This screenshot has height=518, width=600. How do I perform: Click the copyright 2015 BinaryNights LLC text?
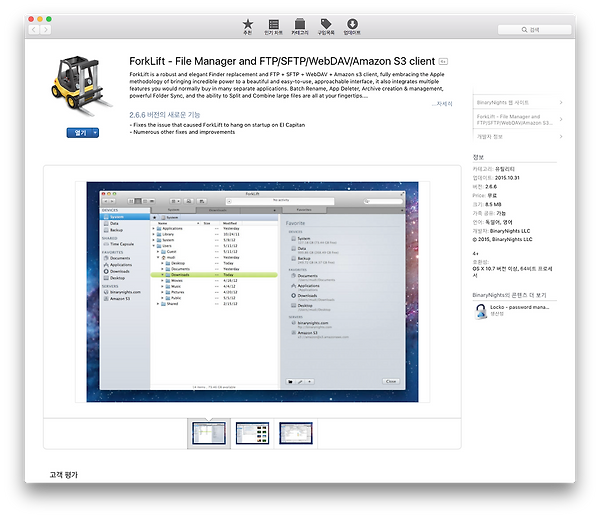pos(502,239)
